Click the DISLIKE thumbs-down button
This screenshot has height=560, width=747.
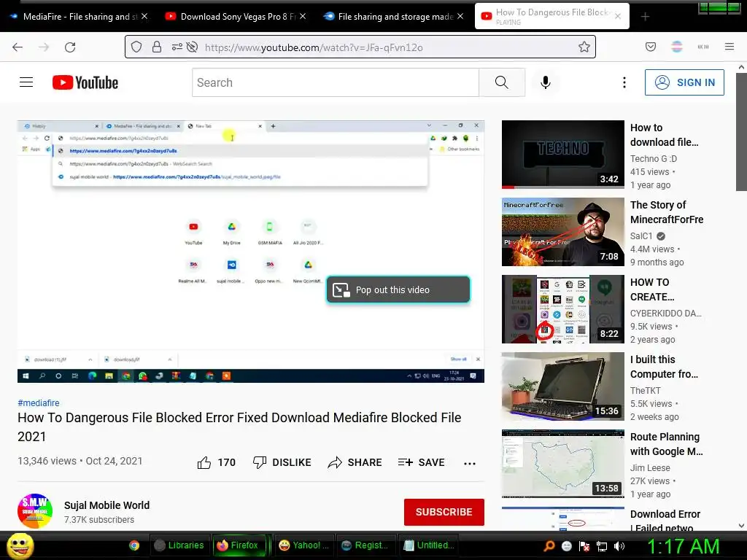point(282,462)
